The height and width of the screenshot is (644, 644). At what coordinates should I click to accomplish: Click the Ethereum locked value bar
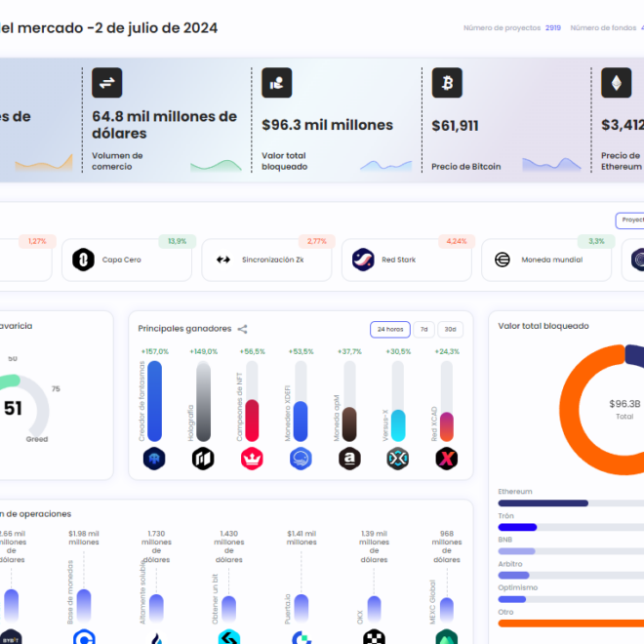tap(543, 503)
